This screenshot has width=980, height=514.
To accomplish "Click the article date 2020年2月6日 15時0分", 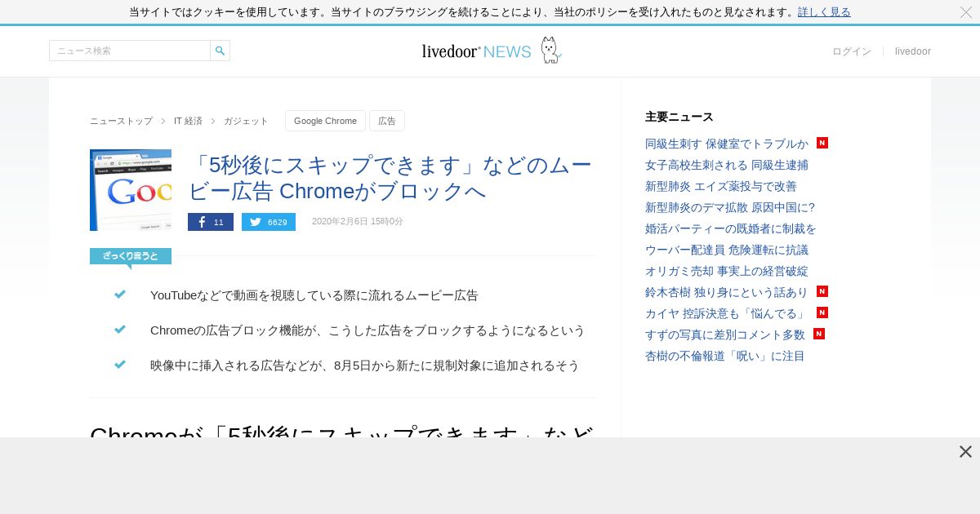I will pyautogui.click(x=358, y=222).
